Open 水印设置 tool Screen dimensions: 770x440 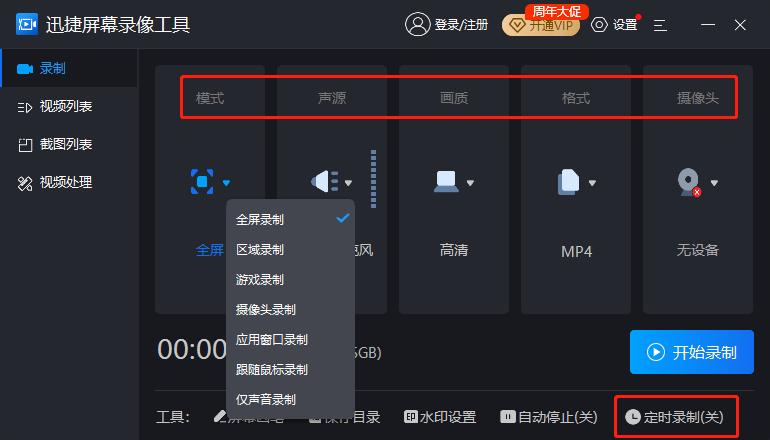click(440, 417)
